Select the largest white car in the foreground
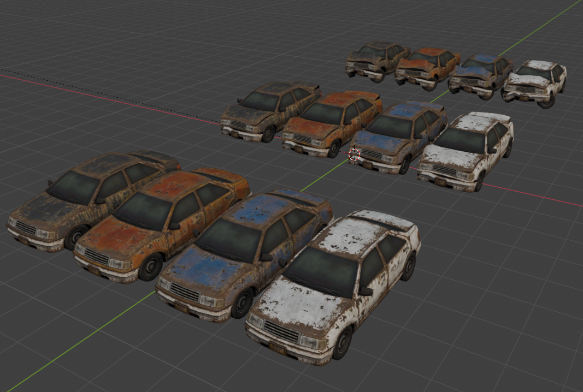 coord(334,288)
